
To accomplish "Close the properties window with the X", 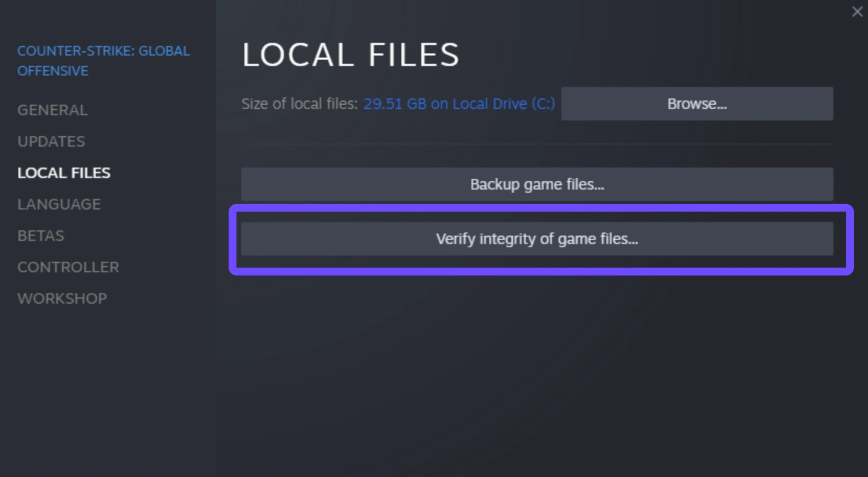I will click(x=857, y=12).
